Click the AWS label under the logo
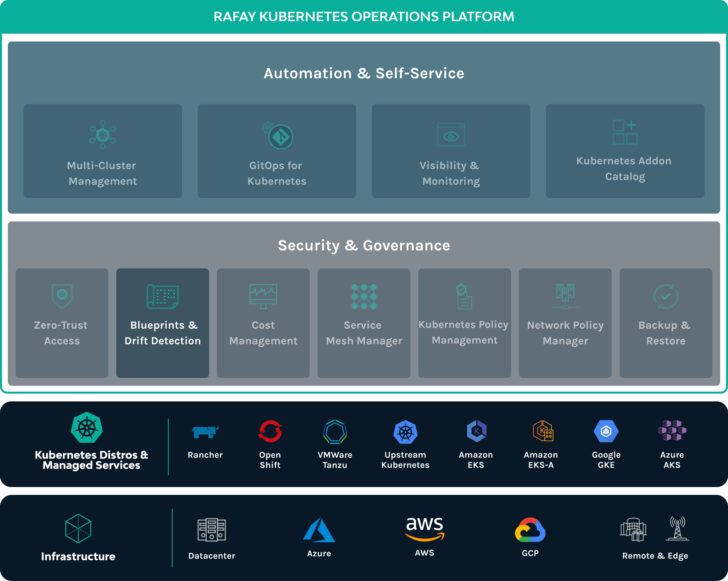The image size is (728, 581). coord(425,553)
